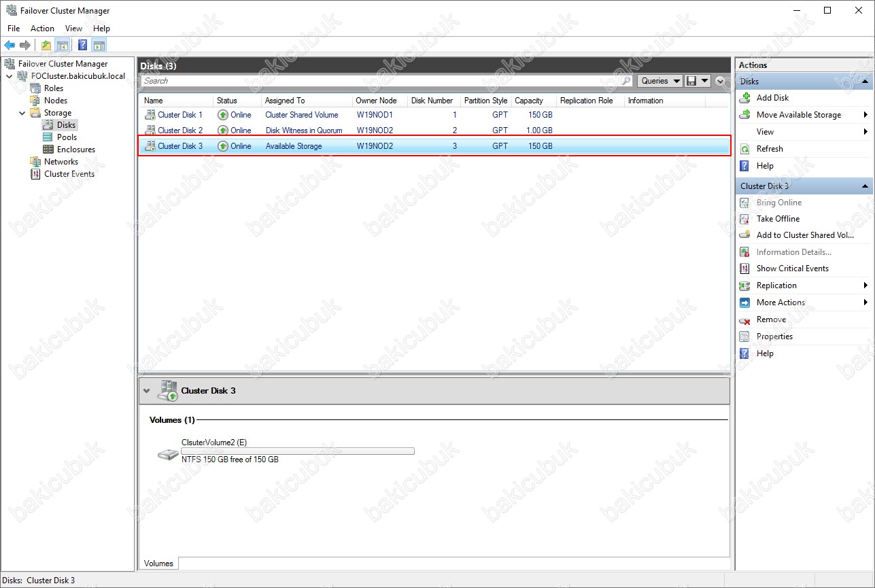Toggle the Show/Hide Console Tree toolbar icon
875x588 pixels.
coord(62,45)
